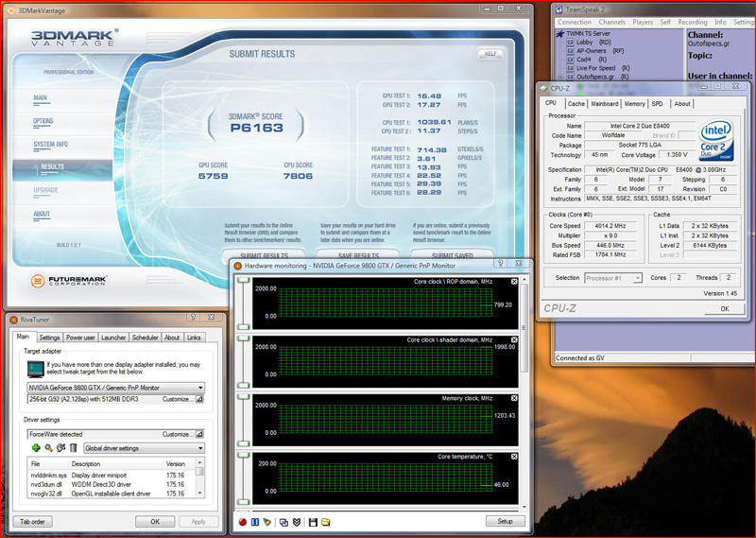Close the Core clock ROP domain graph

[x=514, y=282]
